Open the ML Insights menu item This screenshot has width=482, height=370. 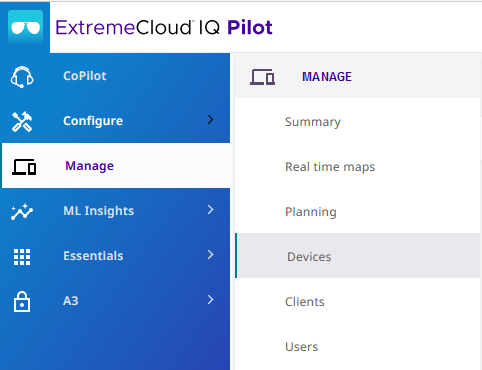tap(115, 211)
